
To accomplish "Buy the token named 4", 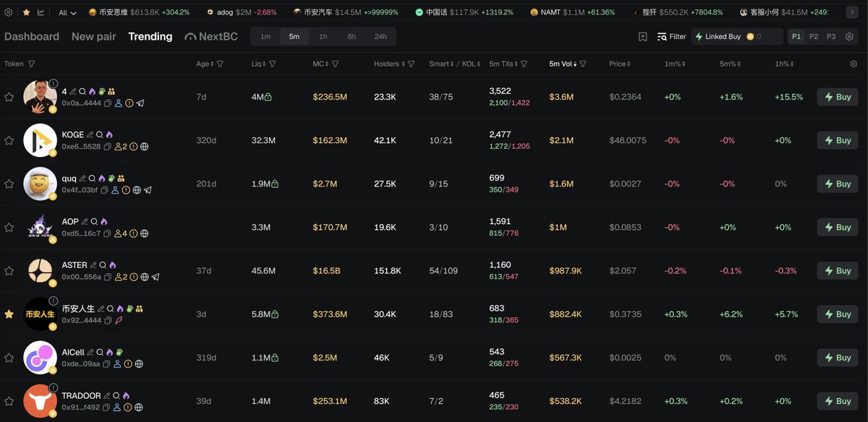I will [838, 97].
